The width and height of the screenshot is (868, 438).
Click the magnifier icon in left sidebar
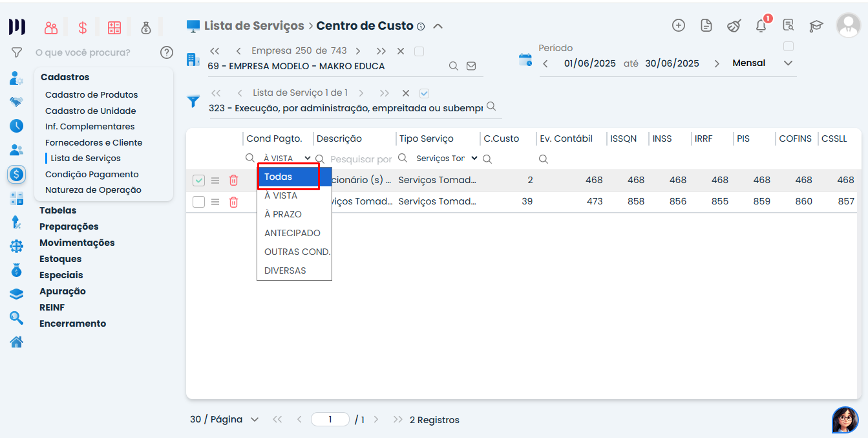point(17,318)
